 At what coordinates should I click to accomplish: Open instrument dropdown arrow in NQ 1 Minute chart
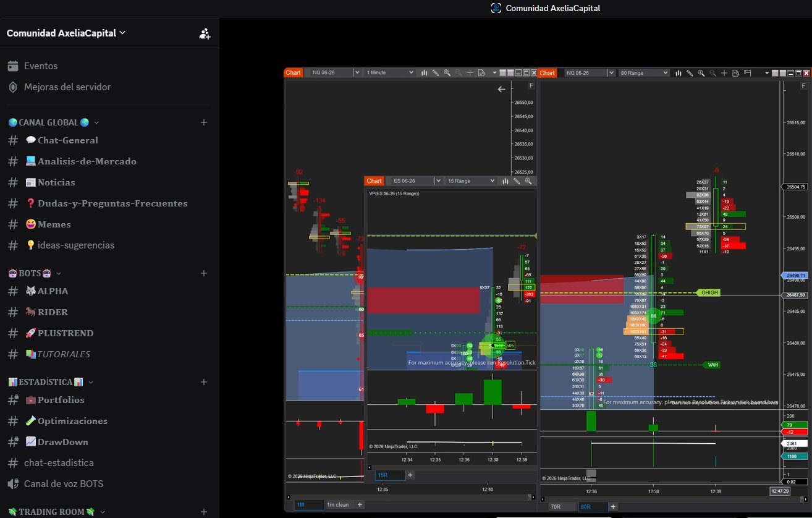point(357,73)
